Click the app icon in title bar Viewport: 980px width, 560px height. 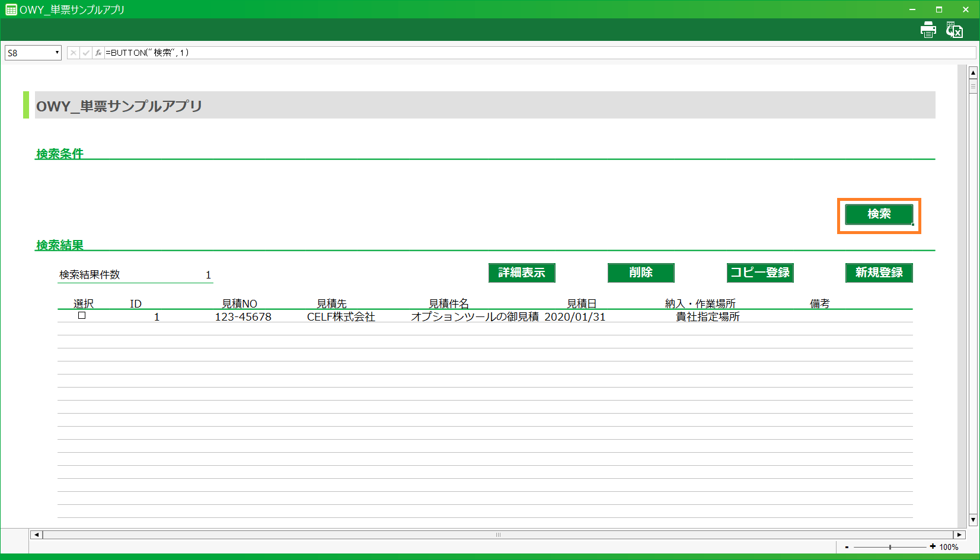tap(11, 9)
